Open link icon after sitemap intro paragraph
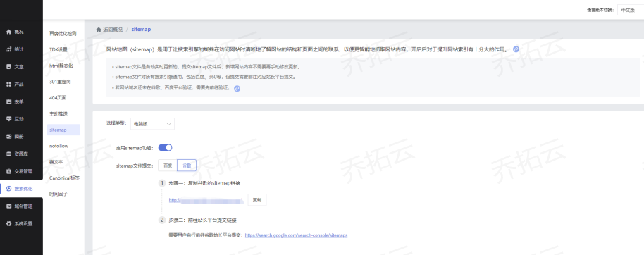The image size is (644, 255). [516, 49]
